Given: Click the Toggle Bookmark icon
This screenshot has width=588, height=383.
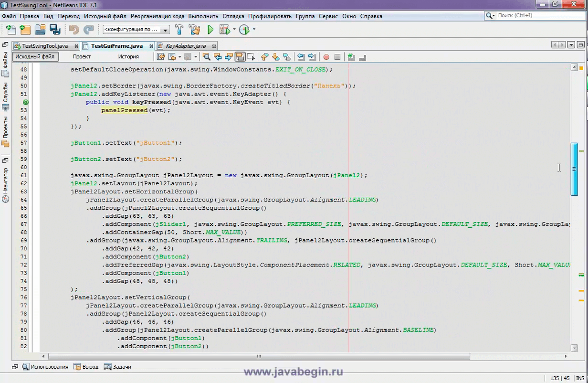Looking at the screenshot, I should point(287,57).
